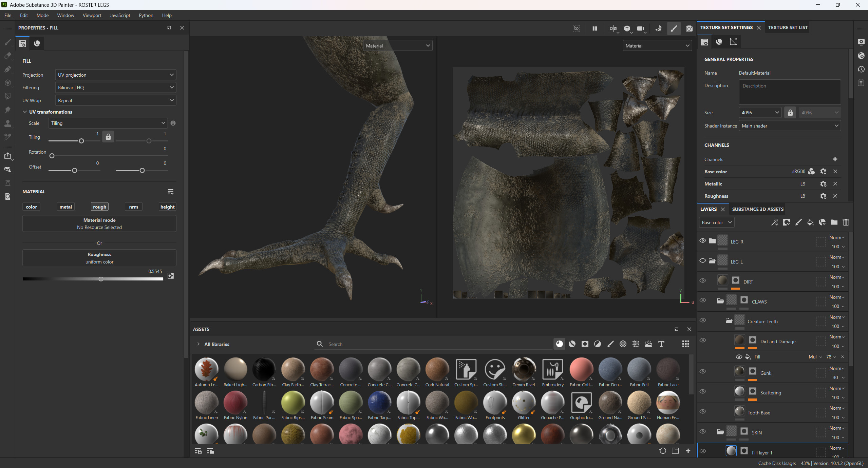Add a fill layer in Layers panel

(x=810, y=222)
